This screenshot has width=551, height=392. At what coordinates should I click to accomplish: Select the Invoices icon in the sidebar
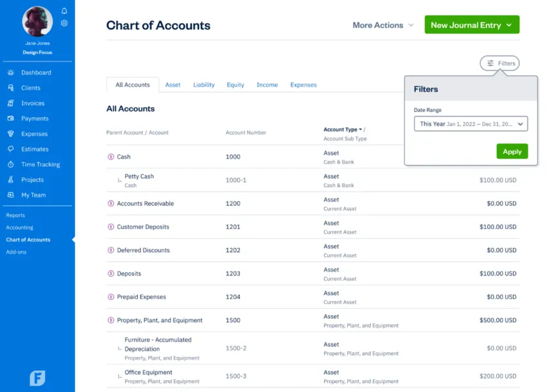point(9,103)
